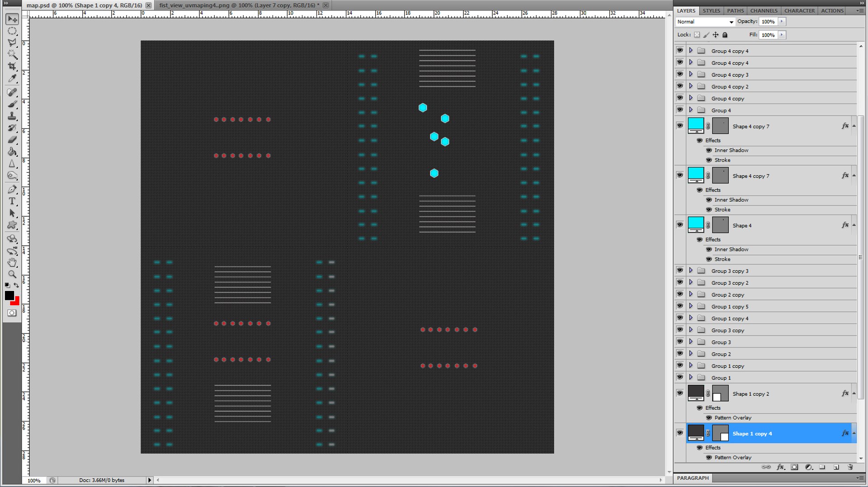Toggle lock all
Viewport: 868px width, 487px height.
(725, 35)
